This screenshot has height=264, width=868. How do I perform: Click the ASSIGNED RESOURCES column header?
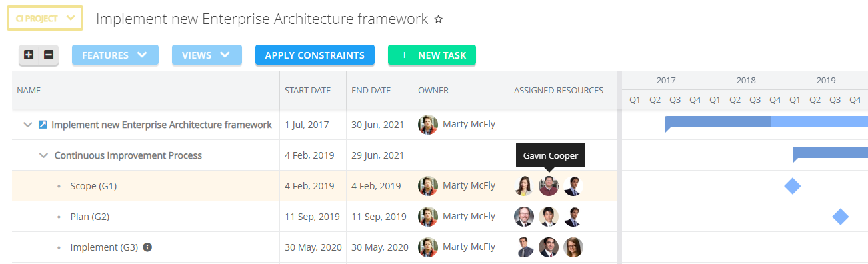point(559,91)
